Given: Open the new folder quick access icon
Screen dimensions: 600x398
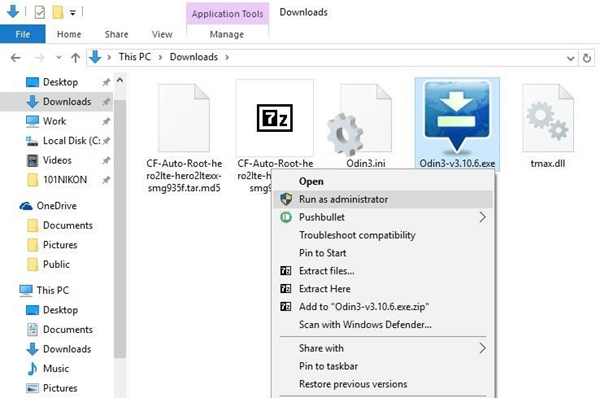Looking at the screenshot, I should click(58, 12).
